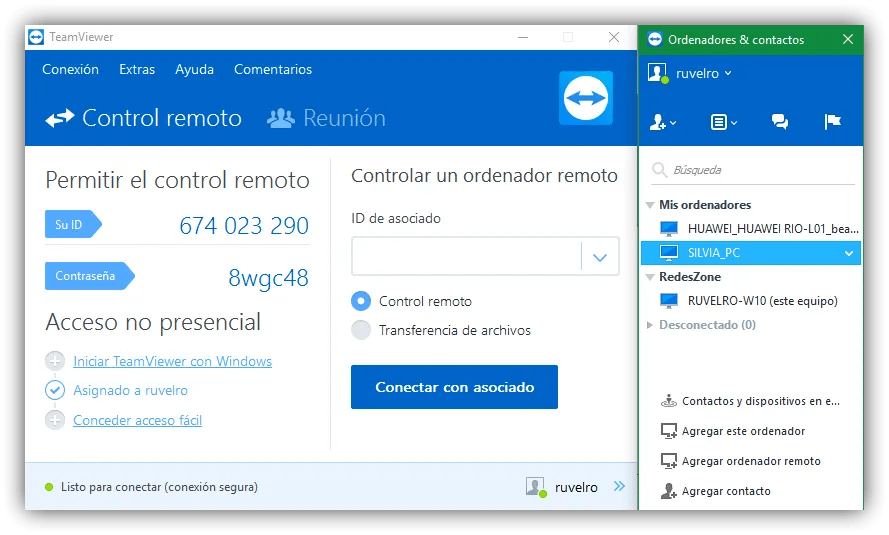The width and height of the screenshot is (889, 535).
Task: Click the RUVELRO-W10 monitor icon
Action: (x=669, y=300)
